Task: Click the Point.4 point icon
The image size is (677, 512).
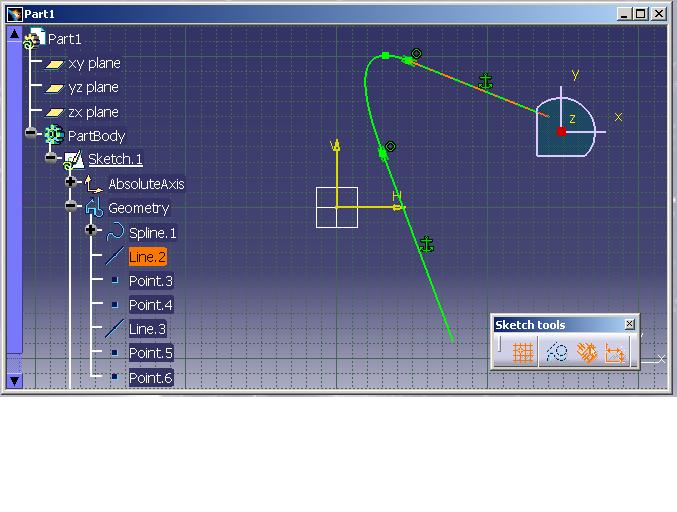Action: click(115, 305)
